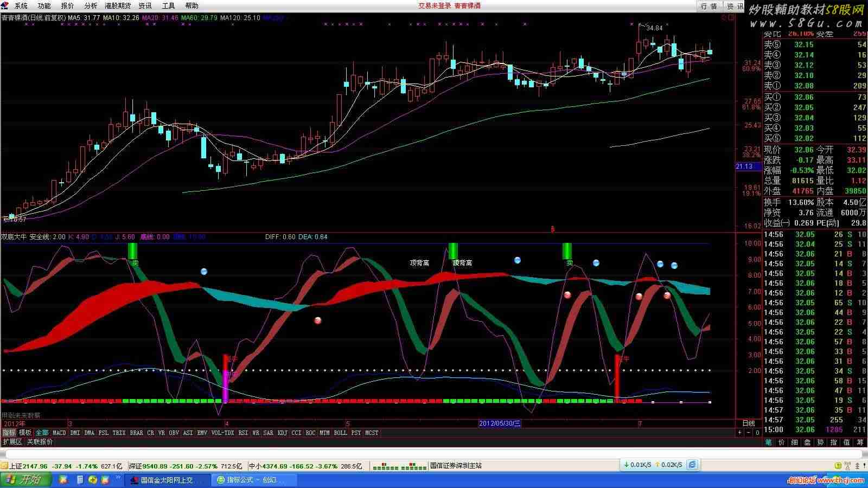Viewport: 868px width, 488px height.
Task: Select the 笔 tab in quote panel
Action: point(768,442)
